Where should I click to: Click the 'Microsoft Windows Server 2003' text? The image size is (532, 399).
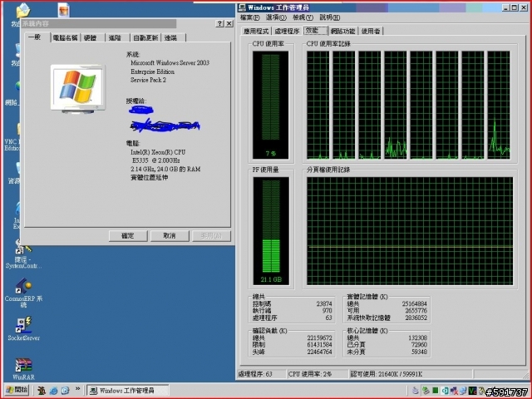click(x=170, y=63)
